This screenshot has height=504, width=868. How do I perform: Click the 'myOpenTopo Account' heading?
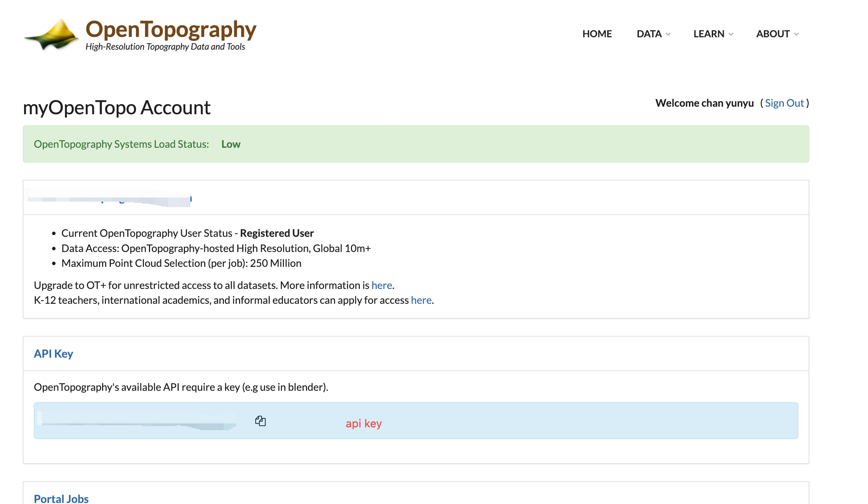pyautogui.click(x=117, y=107)
